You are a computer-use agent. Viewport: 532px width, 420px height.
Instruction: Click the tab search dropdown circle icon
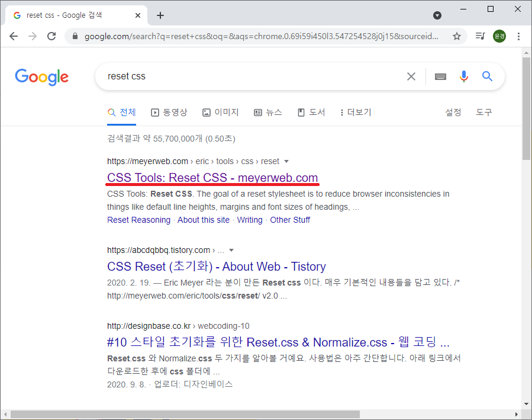[437, 15]
